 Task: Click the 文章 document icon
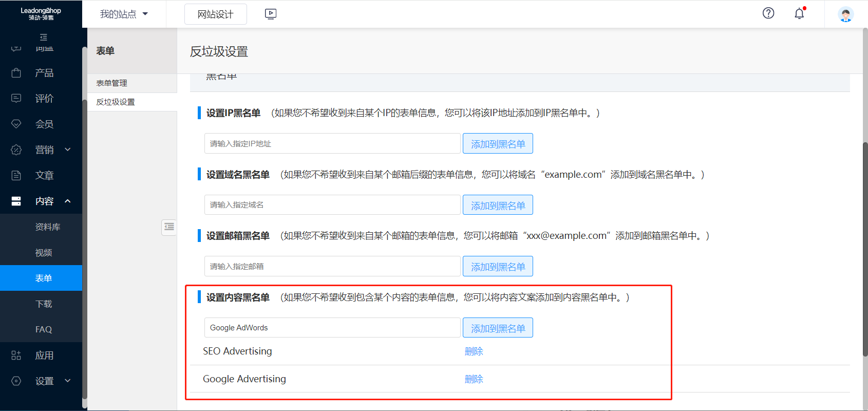pos(16,175)
